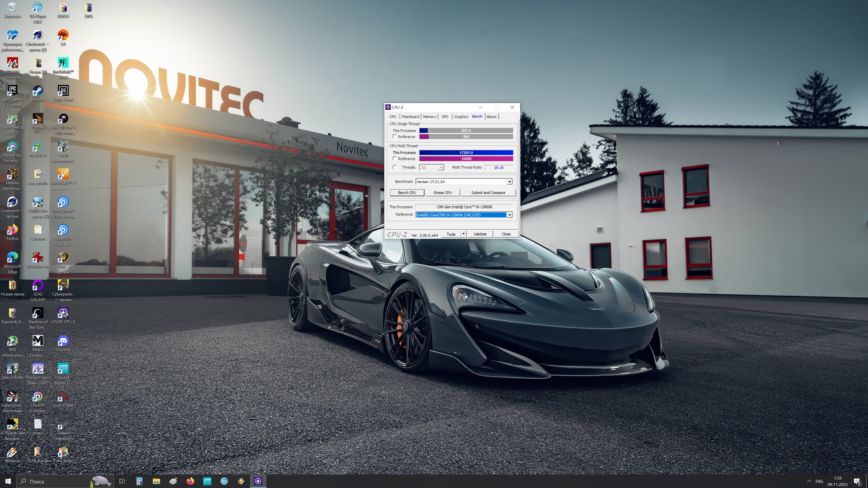Enable Multi Thread Reference checkbox

(x=395, y=159)
